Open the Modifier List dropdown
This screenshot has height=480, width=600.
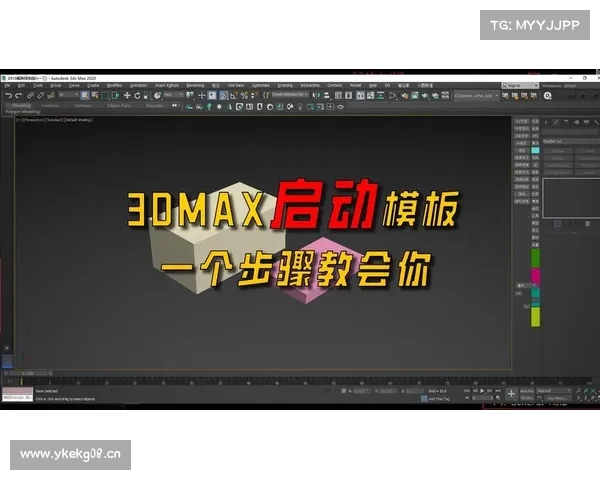coord(571,141)
